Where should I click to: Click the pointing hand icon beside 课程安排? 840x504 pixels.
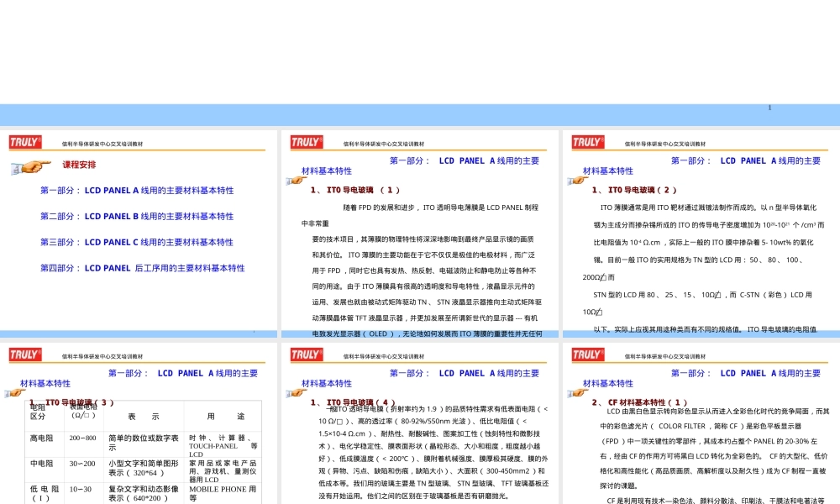tap(31, 167)
